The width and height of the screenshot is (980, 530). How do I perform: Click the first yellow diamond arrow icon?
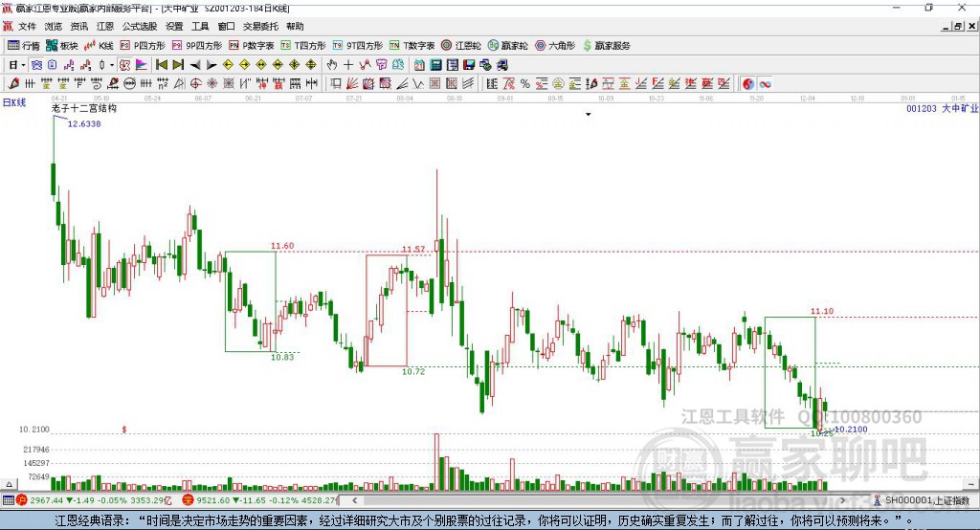[x=228, y=65]
